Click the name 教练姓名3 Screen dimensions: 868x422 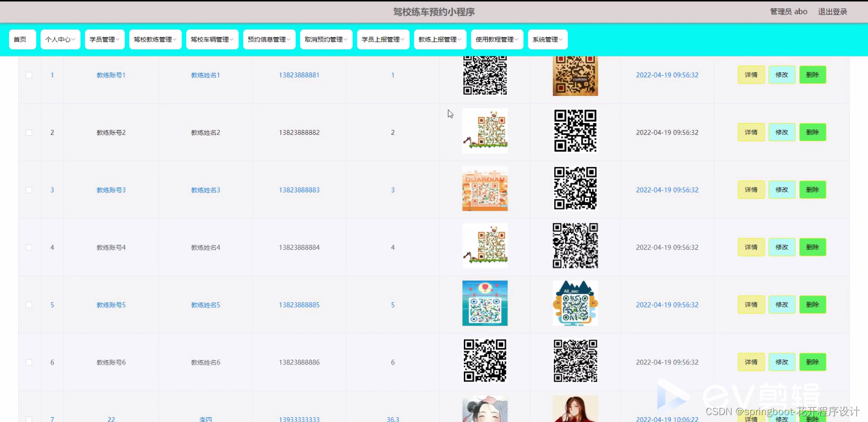point(206,190)
